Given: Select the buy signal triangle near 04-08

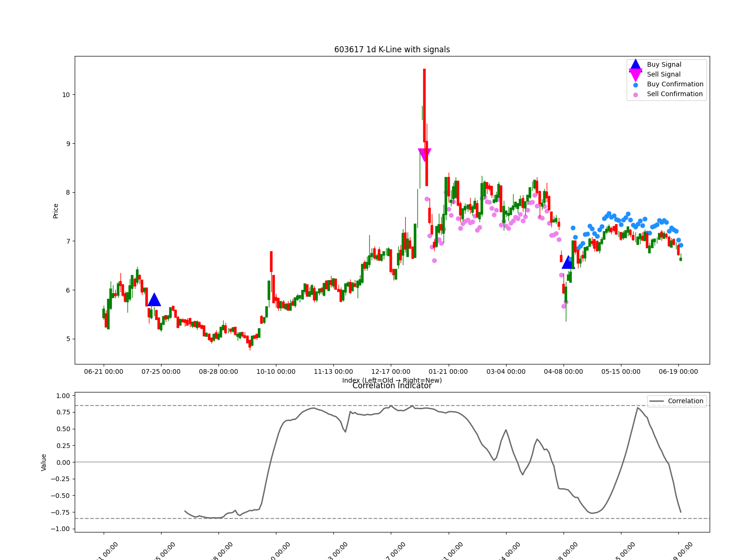Looking at the screenshot, I should coord(568,262).
